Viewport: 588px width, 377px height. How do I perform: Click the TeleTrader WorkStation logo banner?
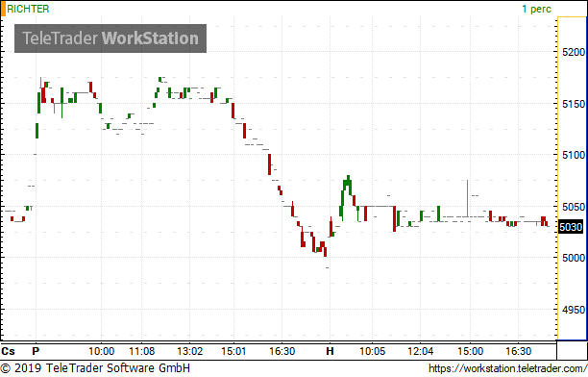pyautogui.click(x=110, y=38)
